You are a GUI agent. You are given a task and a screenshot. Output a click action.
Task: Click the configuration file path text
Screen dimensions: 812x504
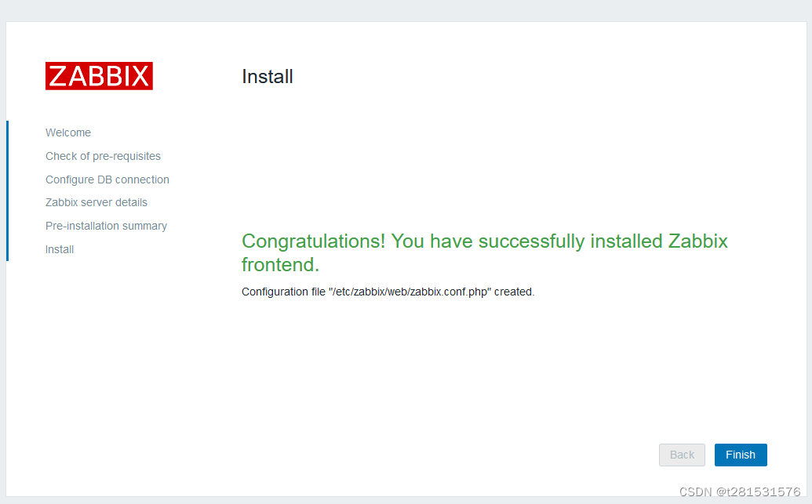tap(388, 292)
